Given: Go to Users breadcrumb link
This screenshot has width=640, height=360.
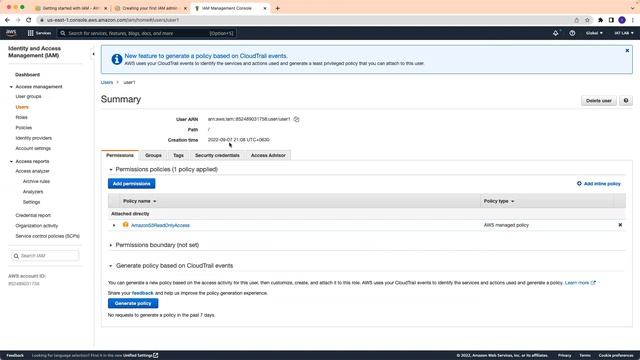Looking at the screenshot, I should [107, 82].
